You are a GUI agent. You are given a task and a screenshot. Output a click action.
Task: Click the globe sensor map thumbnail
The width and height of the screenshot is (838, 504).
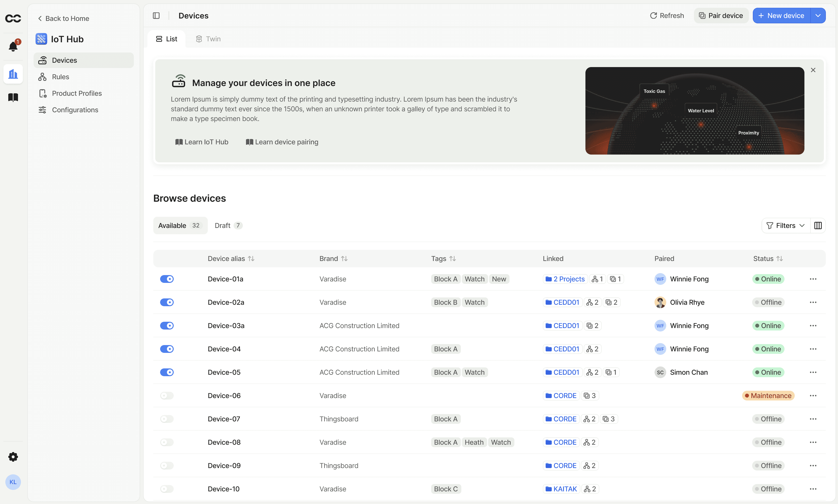tap(694, 111)
